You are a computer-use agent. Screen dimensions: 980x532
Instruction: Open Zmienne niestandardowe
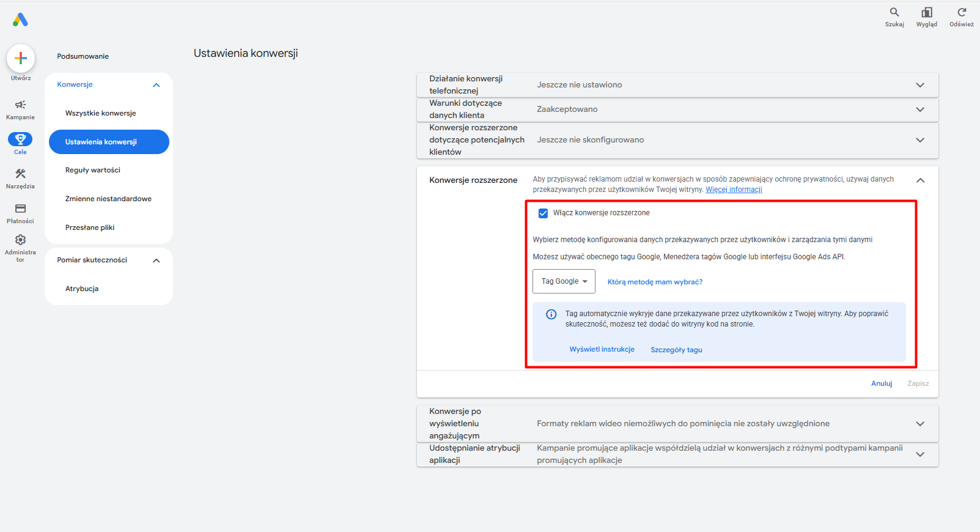(x=108, y=199)
